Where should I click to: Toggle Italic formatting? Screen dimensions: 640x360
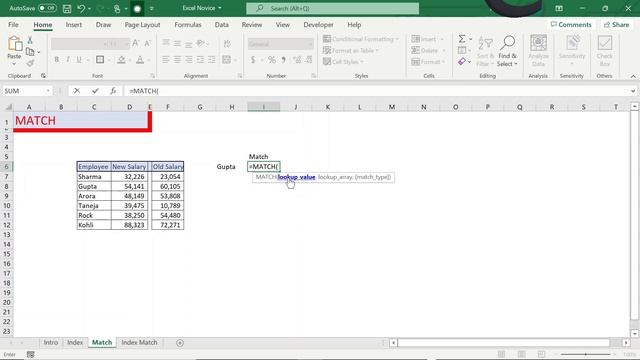68,60
